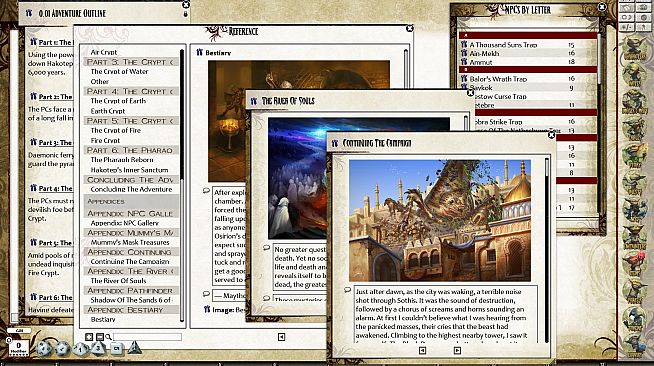654x366 pixels.
Task: Click the link icon beside Bestiary heading
Action: [x=199, y=53]
